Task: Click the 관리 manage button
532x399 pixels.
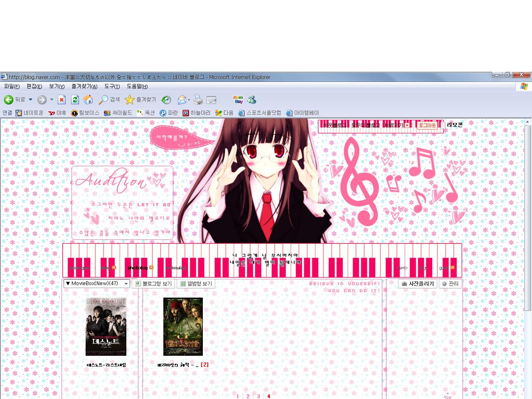Action: [450, 283]
